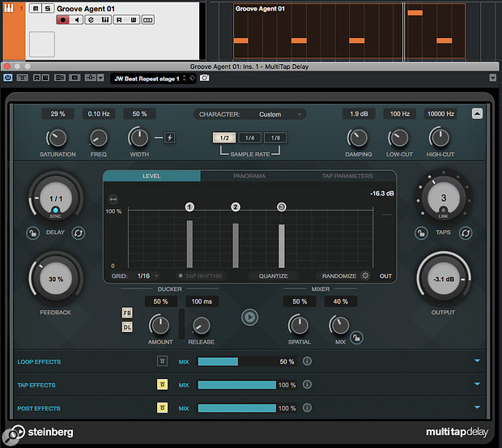Select 1/2 sample rate
502x448 pixels.
pyautogui.click(x=224, y=138)
